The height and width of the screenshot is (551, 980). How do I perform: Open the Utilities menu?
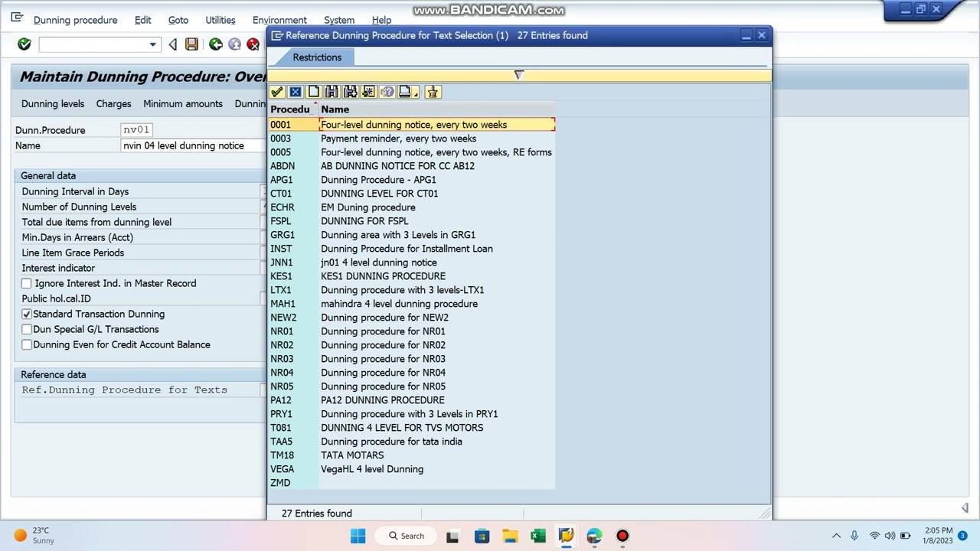220,20
